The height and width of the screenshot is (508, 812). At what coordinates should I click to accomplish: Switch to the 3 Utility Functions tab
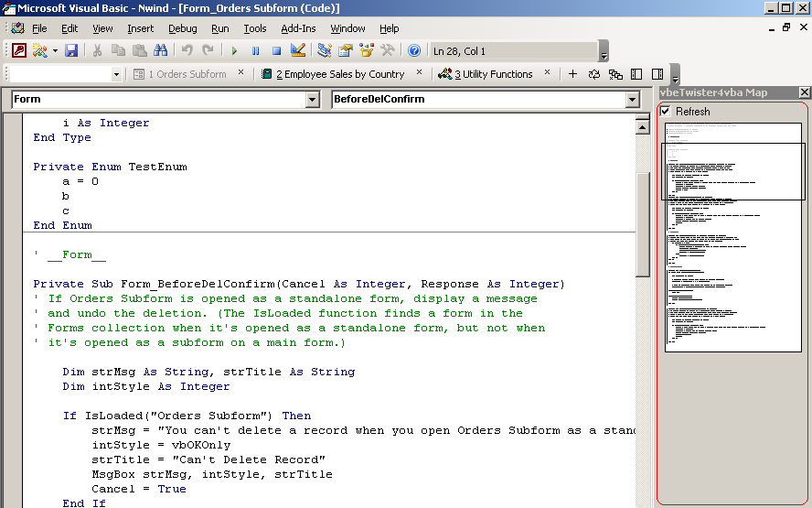(486, 74)
